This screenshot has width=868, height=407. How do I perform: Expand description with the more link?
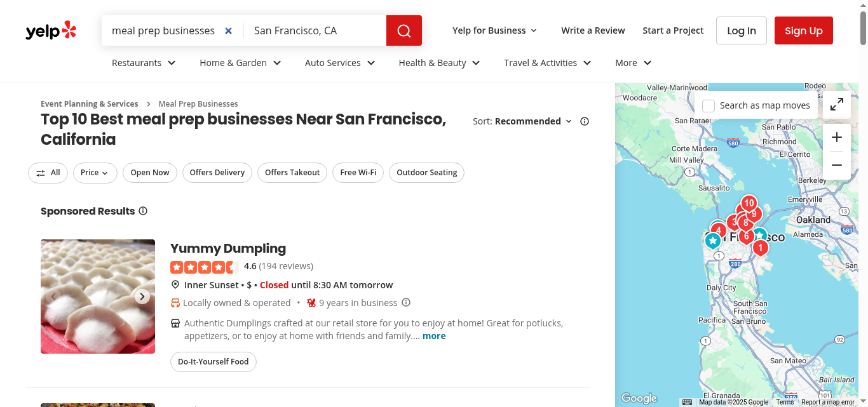(x=434, y=336)
